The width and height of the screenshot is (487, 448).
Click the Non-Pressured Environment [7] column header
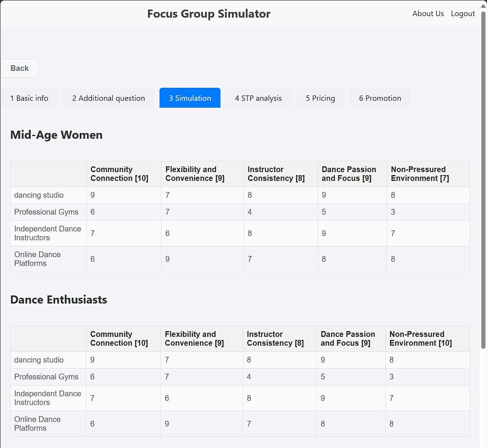[x=420, y=174]
